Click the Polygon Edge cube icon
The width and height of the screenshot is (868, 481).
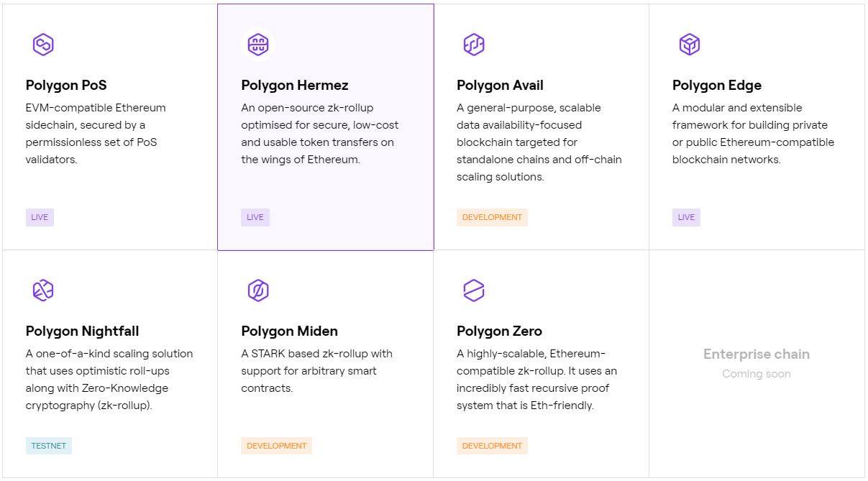click(x=689, y=44)
